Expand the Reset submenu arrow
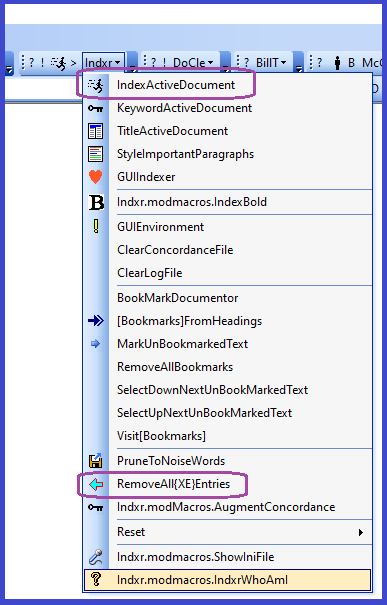The image size is (387, 605). click(x=360, y=532)
